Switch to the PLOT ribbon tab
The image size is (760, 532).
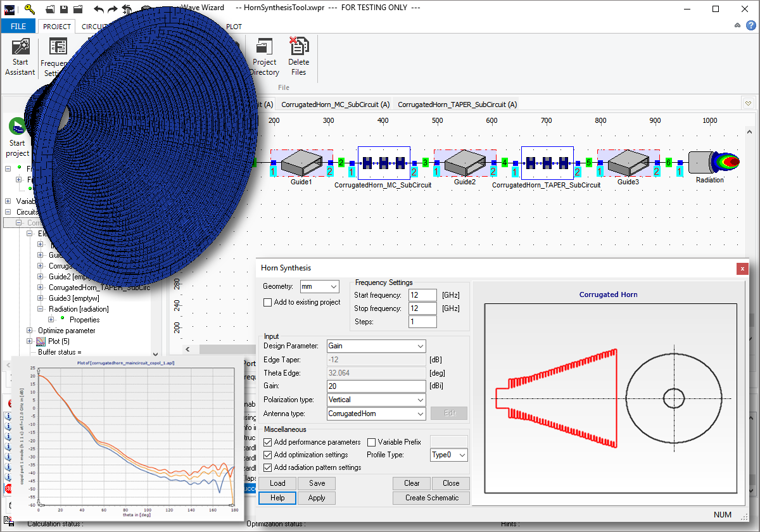234,27
